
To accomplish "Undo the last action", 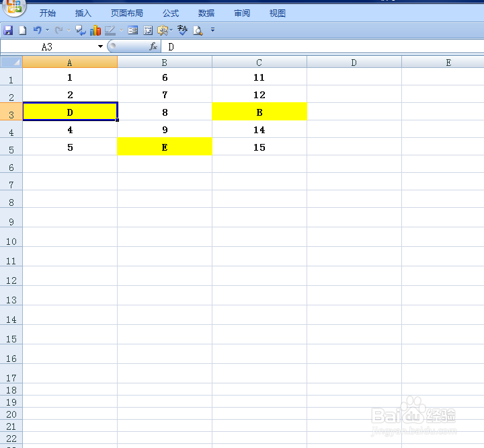I will (38, 30).
